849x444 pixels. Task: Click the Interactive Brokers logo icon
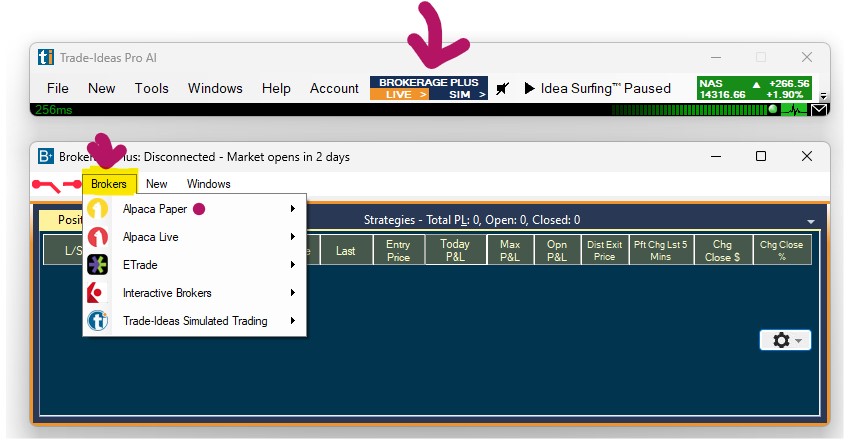(x=97, y=293)
